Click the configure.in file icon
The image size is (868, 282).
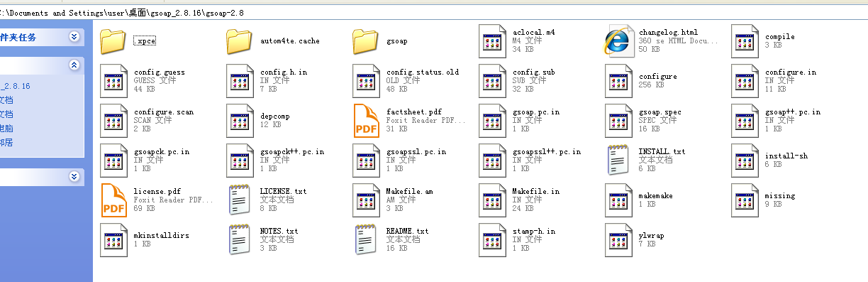click(745, 80)
